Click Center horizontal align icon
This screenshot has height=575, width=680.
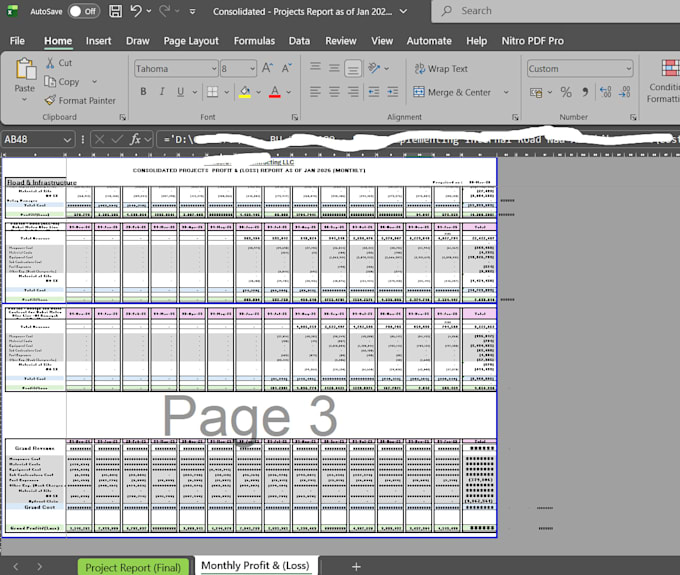pos(334,92)
